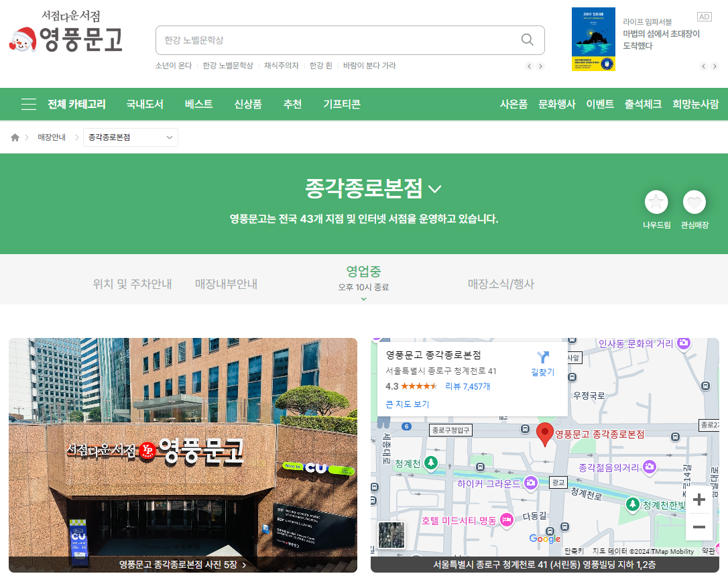Viewport: 728px width, 582px height.
Task: Open the 신상품 menu
Action: [x=248, y=104]
